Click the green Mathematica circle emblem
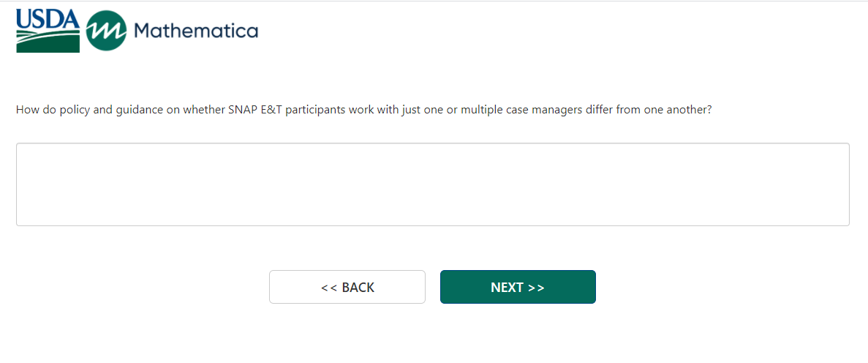The image size is (868, 363). pyautogui.click(x=106, y=31)
